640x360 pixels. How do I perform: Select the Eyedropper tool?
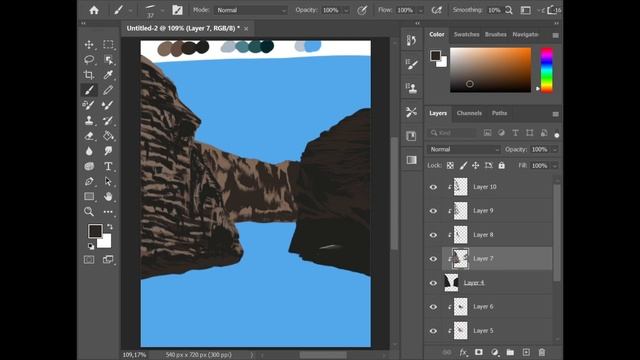pos(108,75)
